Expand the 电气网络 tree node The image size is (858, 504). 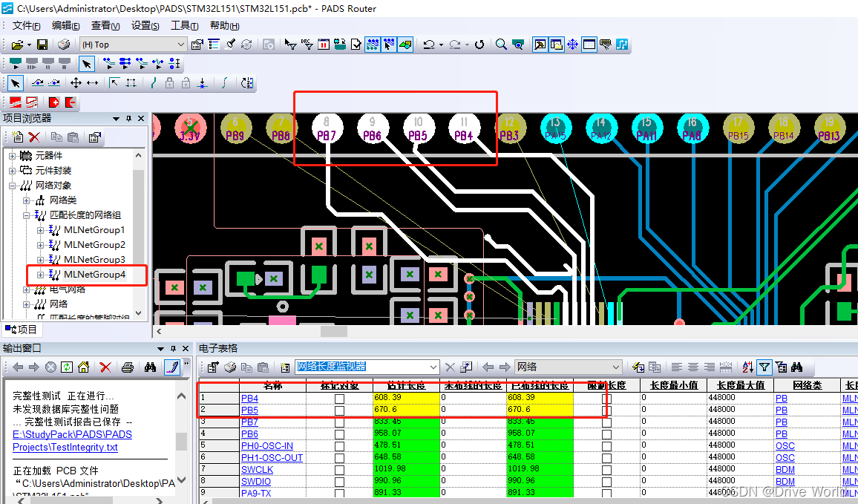[26, 289]
